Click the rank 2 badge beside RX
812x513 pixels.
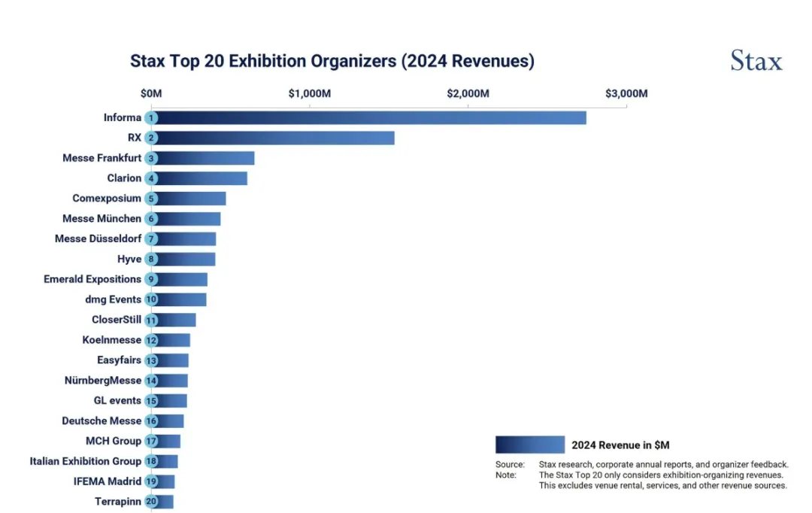pos(151,138)
